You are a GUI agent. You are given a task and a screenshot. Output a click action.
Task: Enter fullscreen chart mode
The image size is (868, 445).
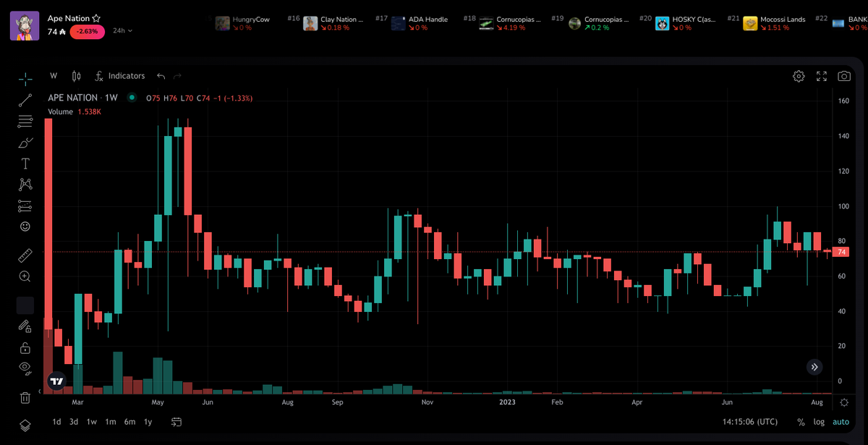(822, 76)
